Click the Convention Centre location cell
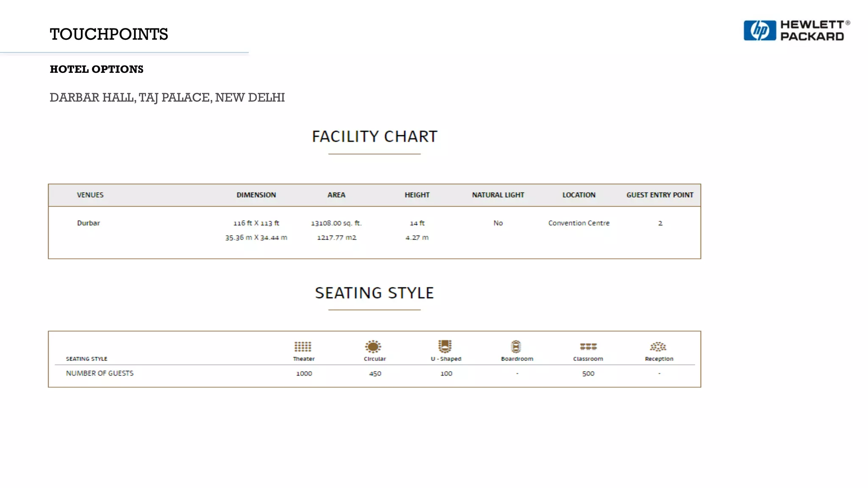This screenshot has width=868, height=488. tap(579, 223)
